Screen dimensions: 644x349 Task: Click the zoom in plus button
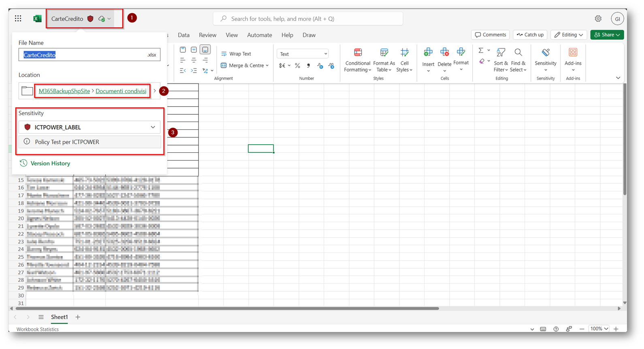pyautogui.click(x=616, y=329)
